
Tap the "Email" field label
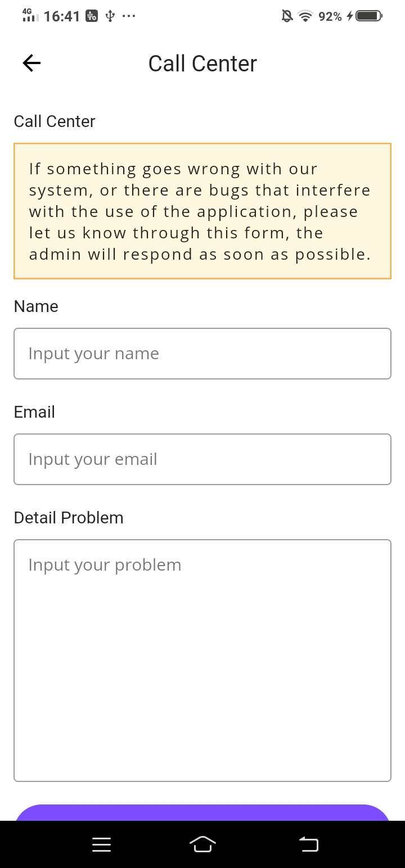click(34, 412)
